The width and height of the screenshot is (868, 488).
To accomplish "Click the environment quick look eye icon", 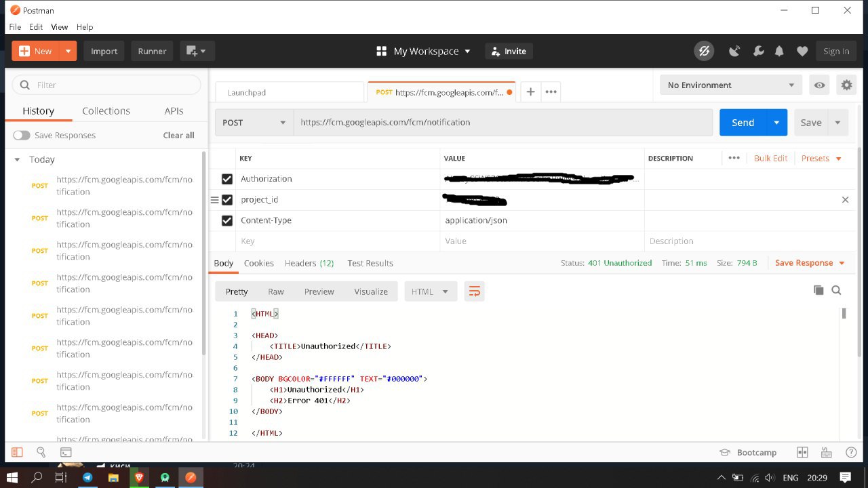I will pos(820,85).
